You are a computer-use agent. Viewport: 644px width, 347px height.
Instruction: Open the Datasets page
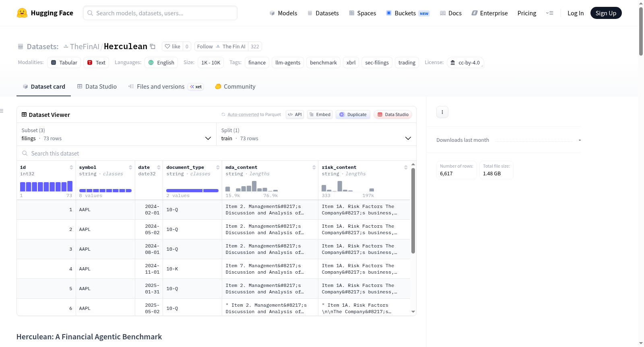(323, 13)
